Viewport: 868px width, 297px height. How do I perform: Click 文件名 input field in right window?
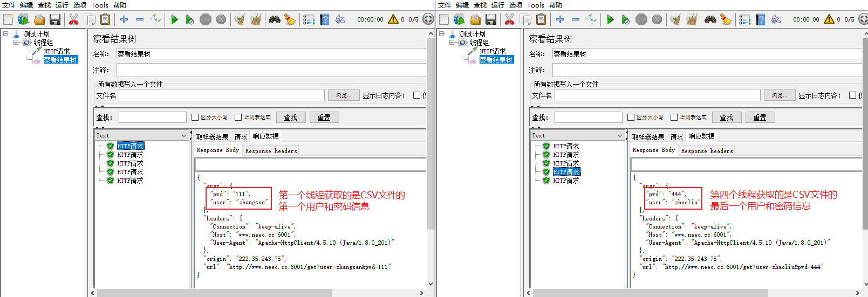658,95
